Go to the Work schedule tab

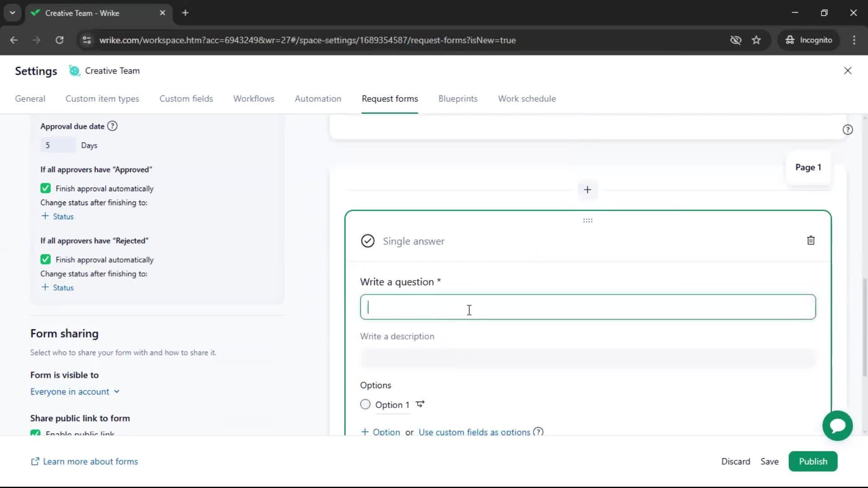point(527,99)
